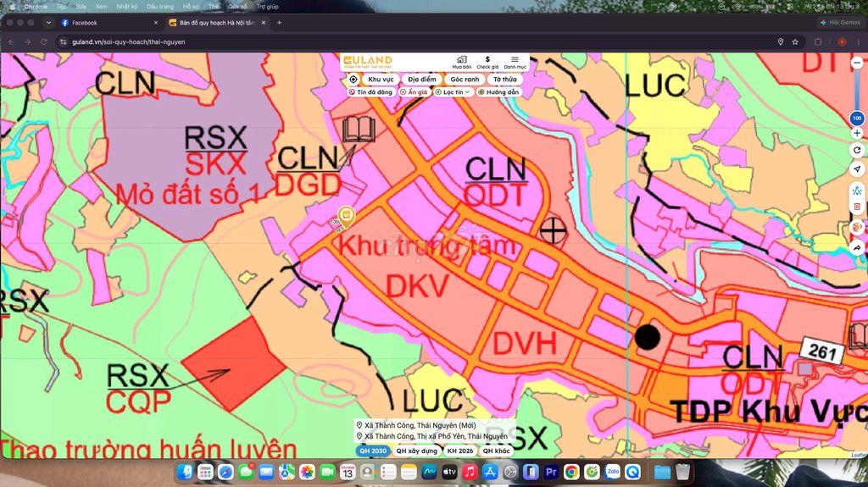
Task: Open the Trash in the dock
Action: (x=683, y=472)
